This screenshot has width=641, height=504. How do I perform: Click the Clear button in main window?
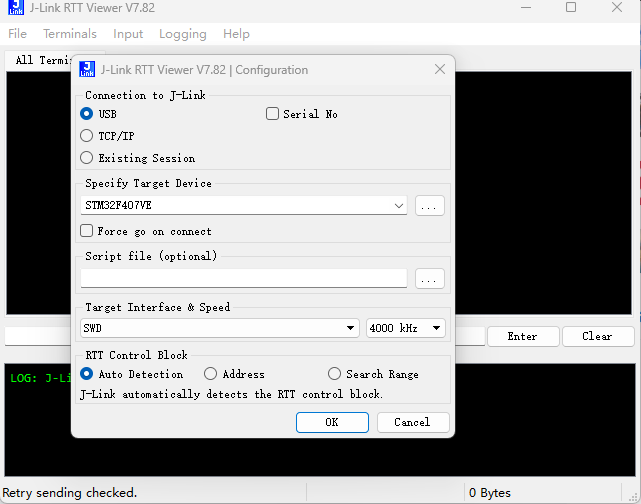coord(597,336)
